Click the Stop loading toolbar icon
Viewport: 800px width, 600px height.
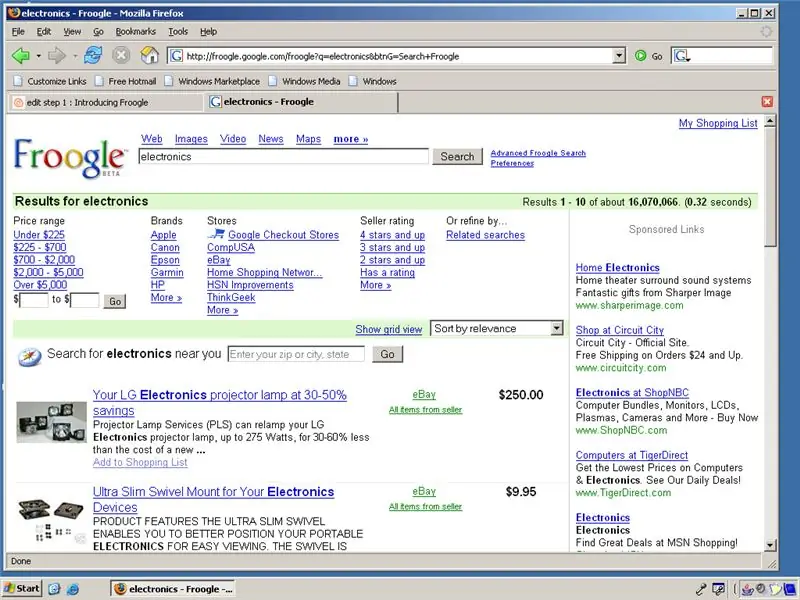coord(121,55)
